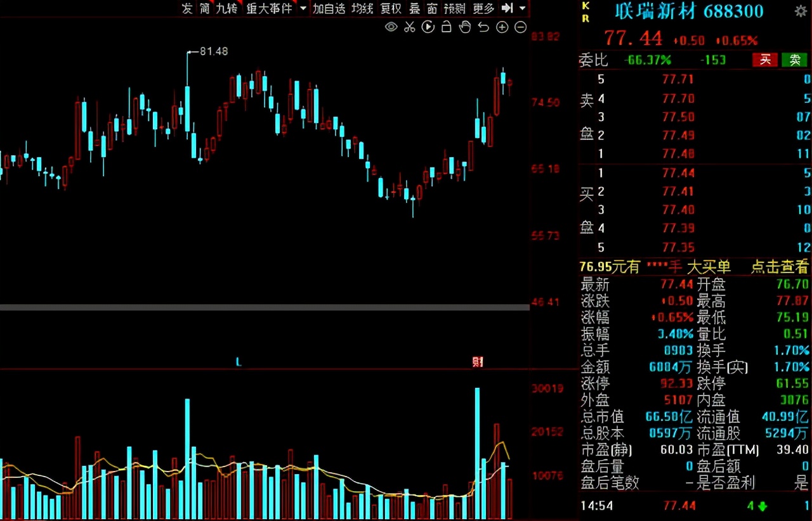This screenshot has width=812, height=521.
Task: Select the hand pan tool icon
Action: point(465,27)
